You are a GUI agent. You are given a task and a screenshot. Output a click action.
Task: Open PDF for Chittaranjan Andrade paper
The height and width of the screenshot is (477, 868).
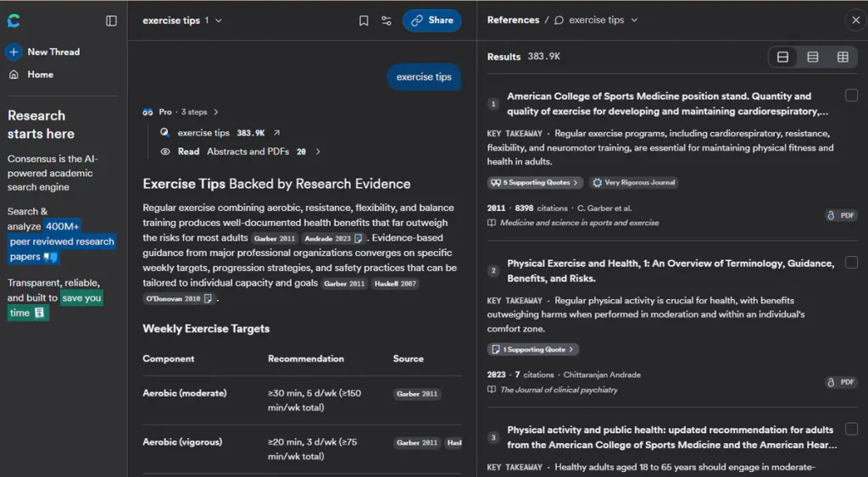841,382
